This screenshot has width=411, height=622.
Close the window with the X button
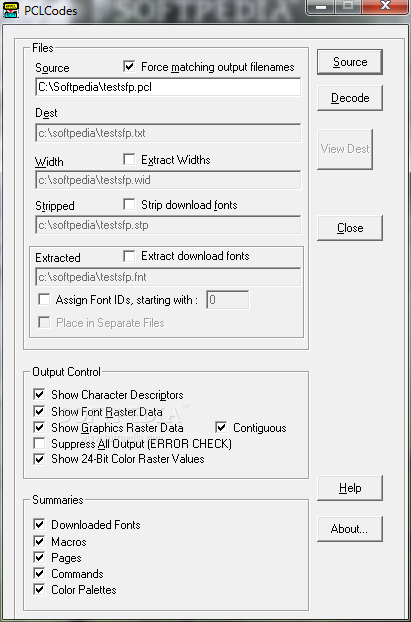pos(385,7)
